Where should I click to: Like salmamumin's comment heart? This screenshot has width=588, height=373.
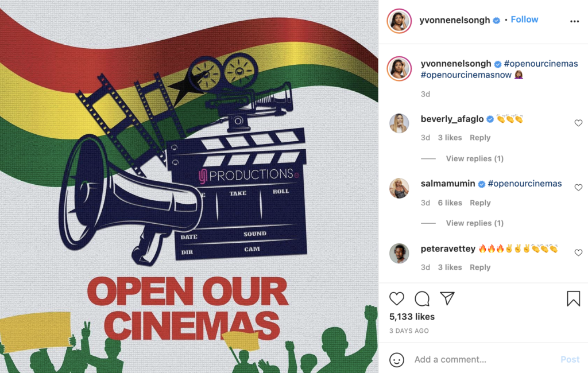pos(578,188)
